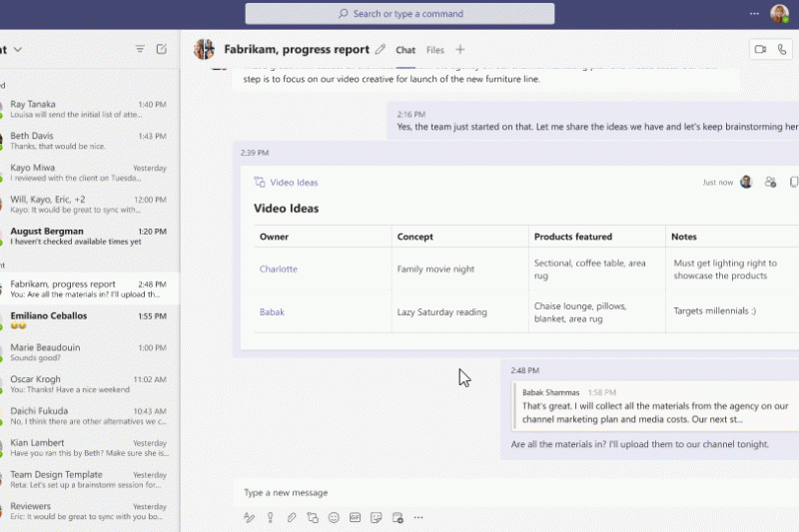Open the sticker picker
Image resolution: width=799 pixels, height=532 pixels.
coord(377,518)
